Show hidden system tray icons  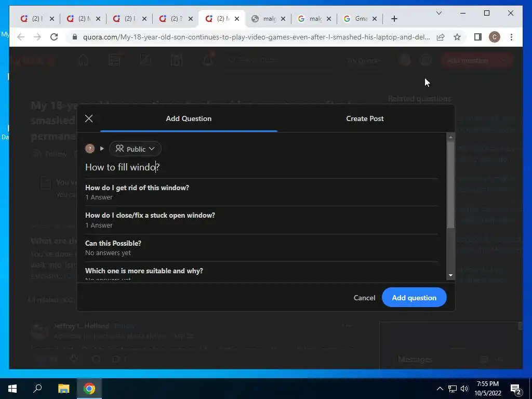[x=440, y=389]
